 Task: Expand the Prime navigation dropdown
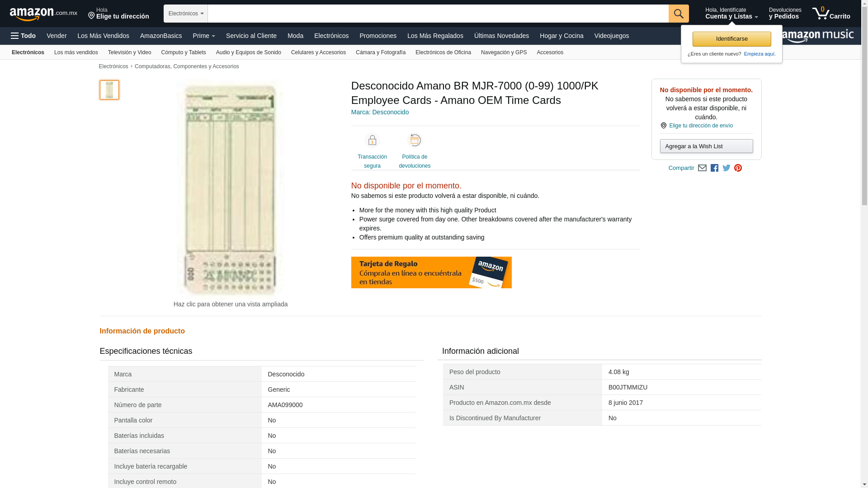[x=204, y=36]
